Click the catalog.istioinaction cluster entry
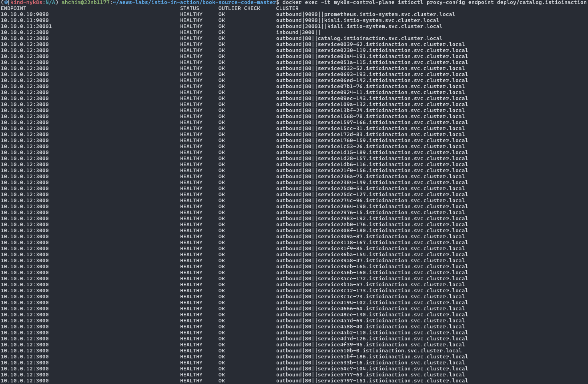 (x=359, y=38)
